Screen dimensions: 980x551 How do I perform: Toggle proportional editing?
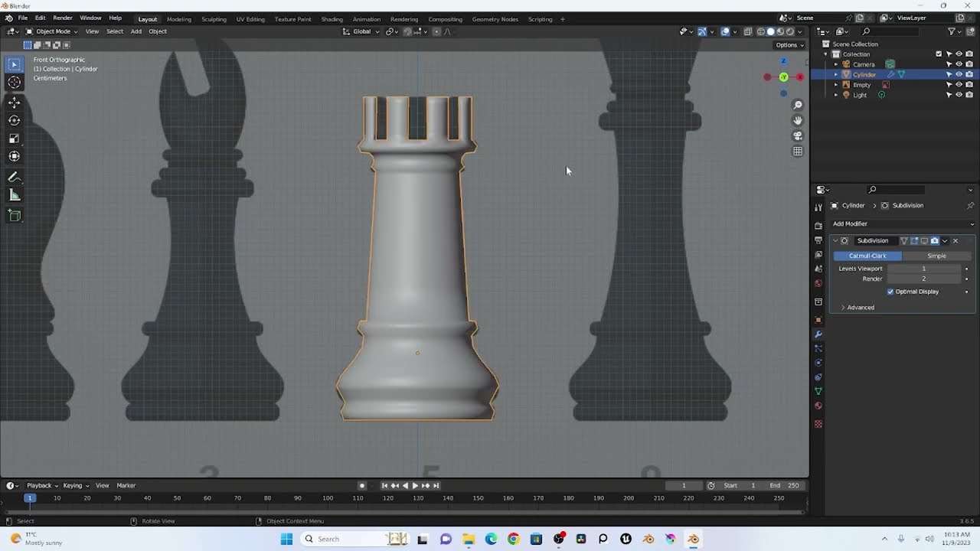[436, 31]
